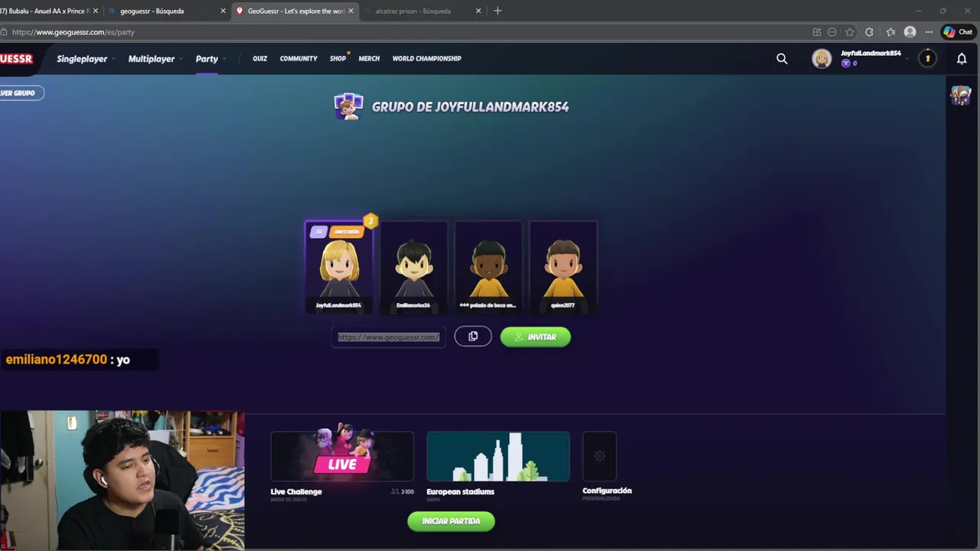Close the GeoGuessr browser tab
980x551 pixels.
point(351,11)
